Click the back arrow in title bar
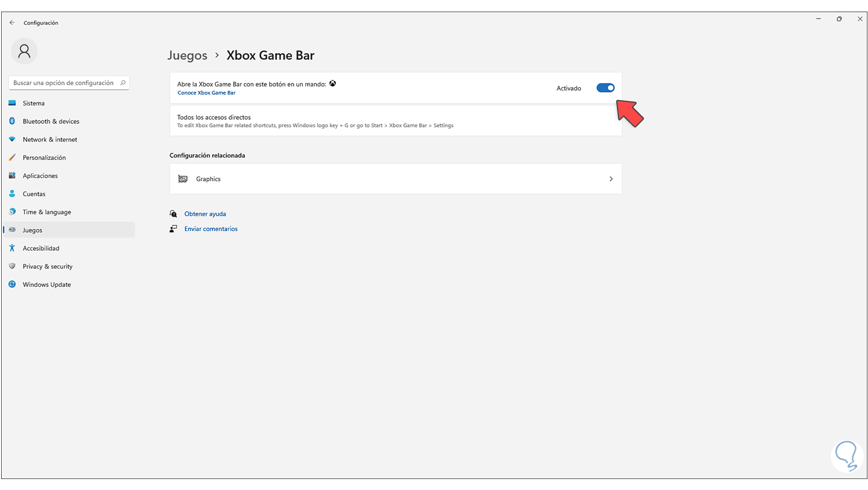 tap(12, 23)
